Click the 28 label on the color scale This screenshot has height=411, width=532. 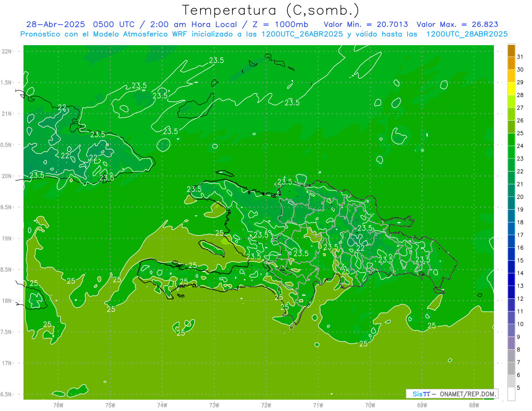coord(520,95)
